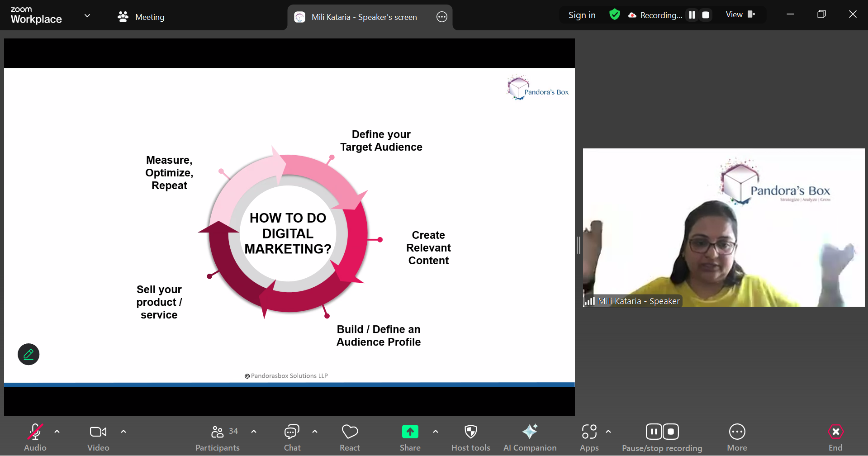Select Mili Kataria speaker video thumbnail

(x=723, y=228)
